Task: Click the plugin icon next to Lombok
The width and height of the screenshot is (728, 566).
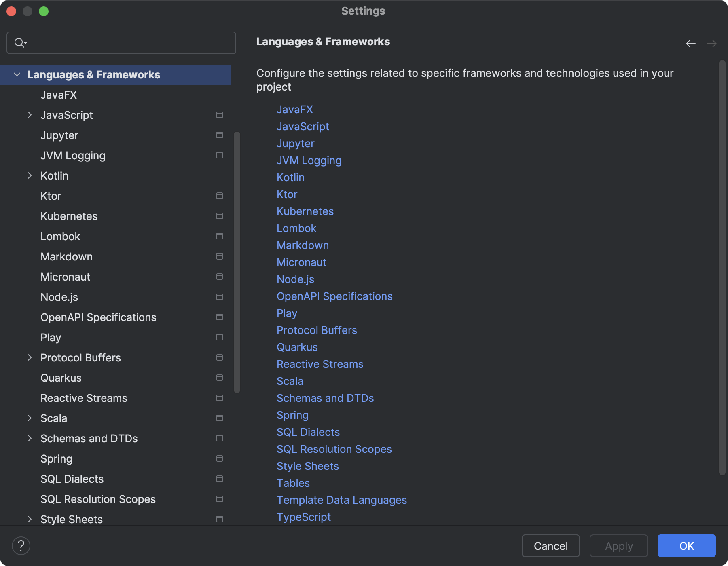Action: pyautogui.click(x=220, y=236)
